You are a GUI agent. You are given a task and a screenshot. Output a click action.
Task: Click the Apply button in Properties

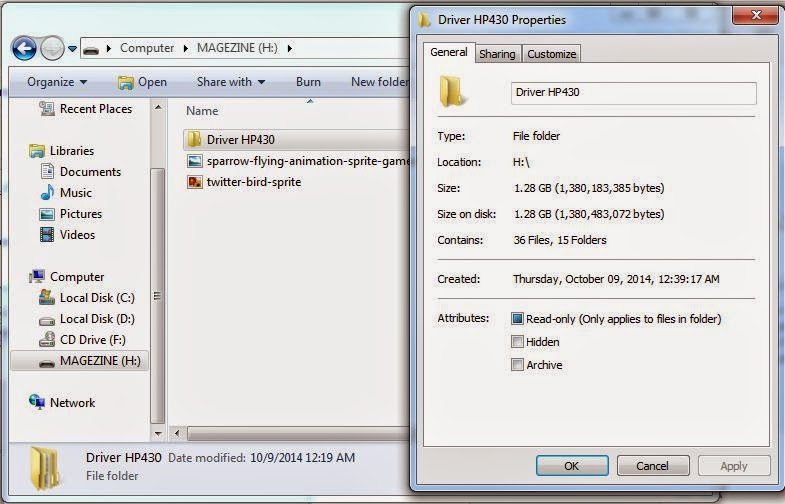tap(734, 465)
